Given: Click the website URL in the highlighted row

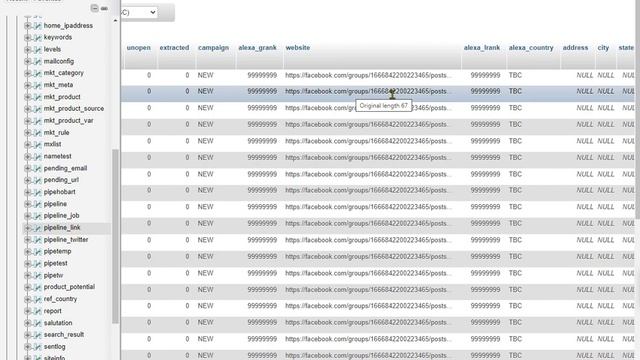Looking at the screenshot, I should click(368, 91).
